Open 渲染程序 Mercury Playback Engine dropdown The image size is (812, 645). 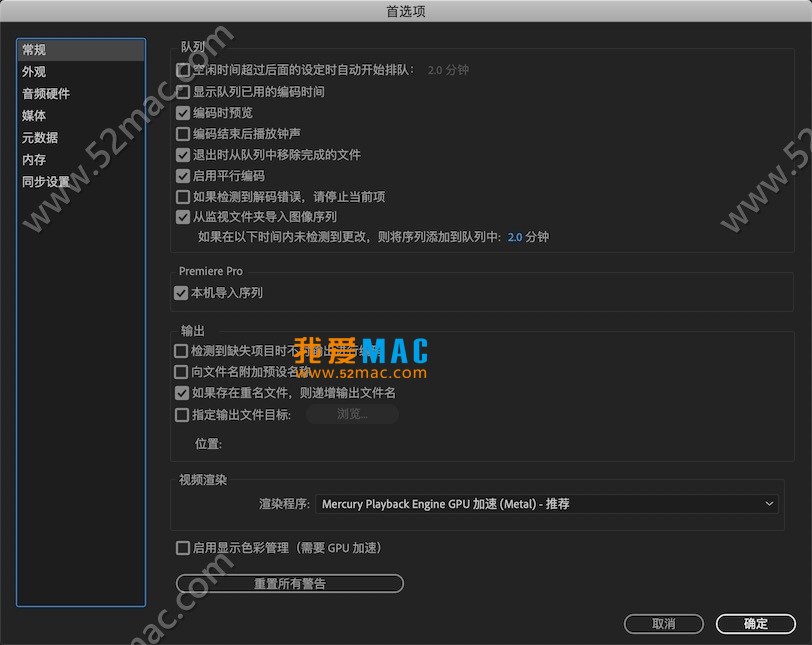coord(546,504)
